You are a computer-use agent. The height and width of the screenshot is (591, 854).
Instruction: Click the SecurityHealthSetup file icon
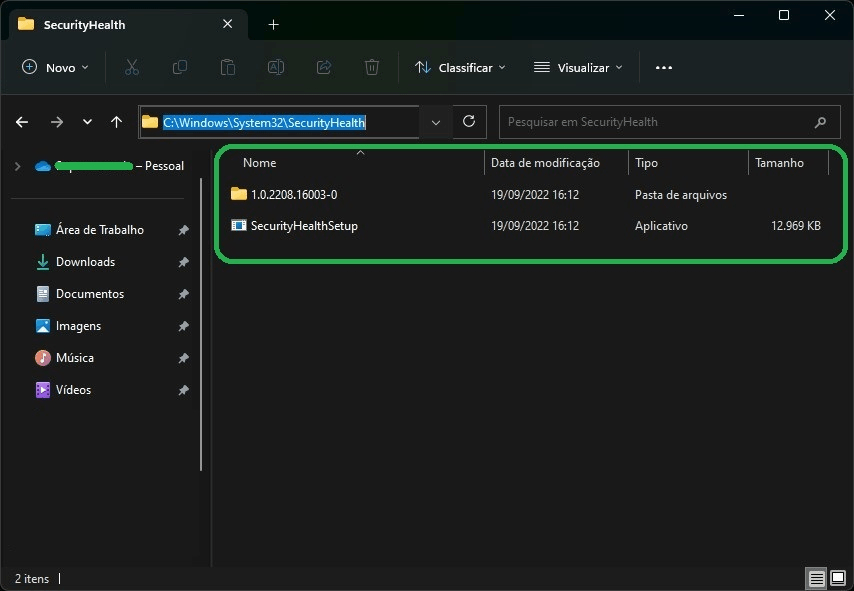[239, 225]
